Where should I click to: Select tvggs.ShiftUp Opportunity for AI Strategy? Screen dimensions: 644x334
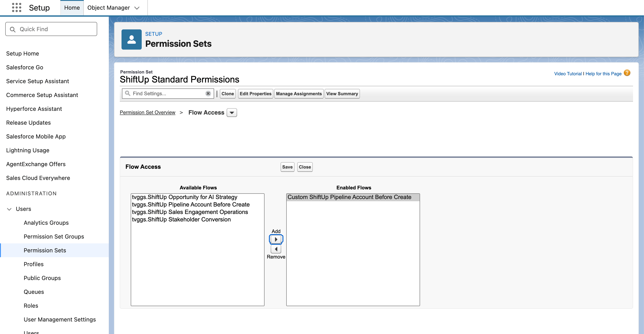[197, 197]
